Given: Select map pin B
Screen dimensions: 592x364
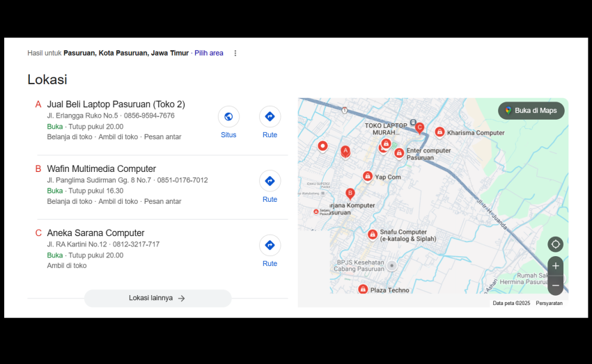Looking at the screenshot, I should pyautogui.click(x=350, y=193).
